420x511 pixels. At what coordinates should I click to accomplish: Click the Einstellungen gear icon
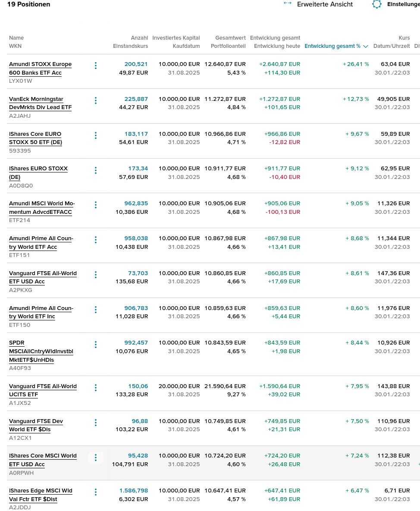[377, 4]
